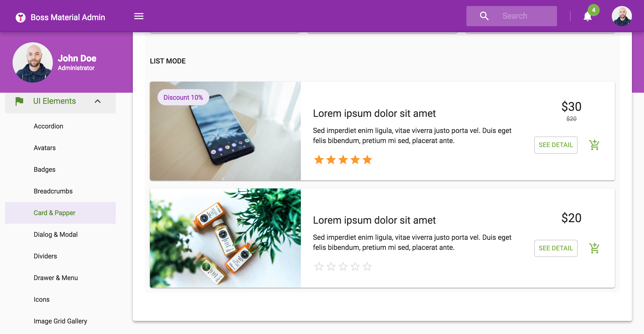Toggle the hamburger menu icon
Screen dimensions: 644x334
(x=139, y=16)
